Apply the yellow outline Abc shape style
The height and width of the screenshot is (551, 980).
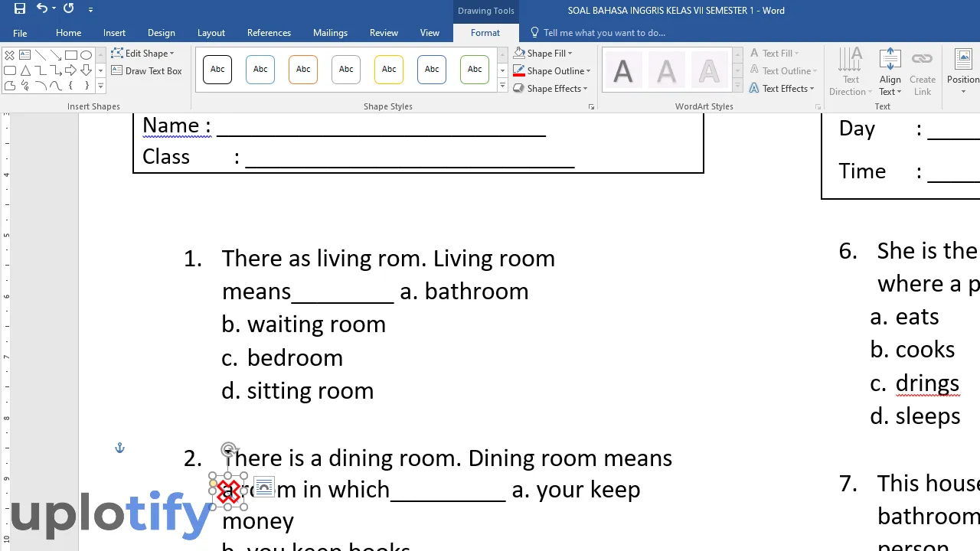click(389, 70)
